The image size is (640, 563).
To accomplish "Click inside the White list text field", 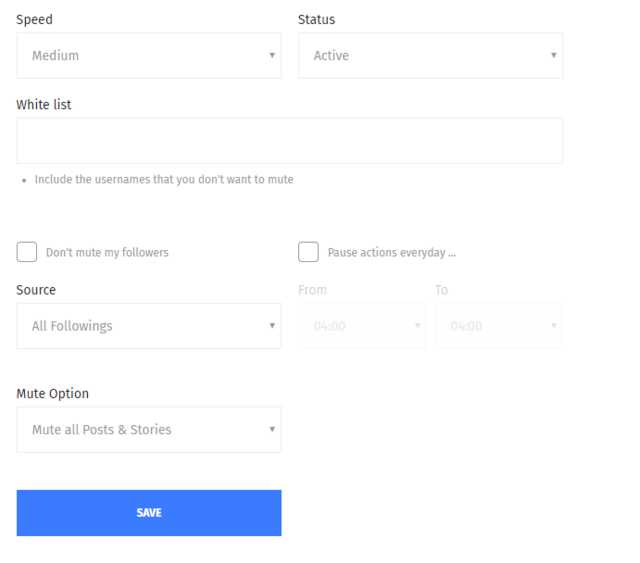I will (289, 141).
